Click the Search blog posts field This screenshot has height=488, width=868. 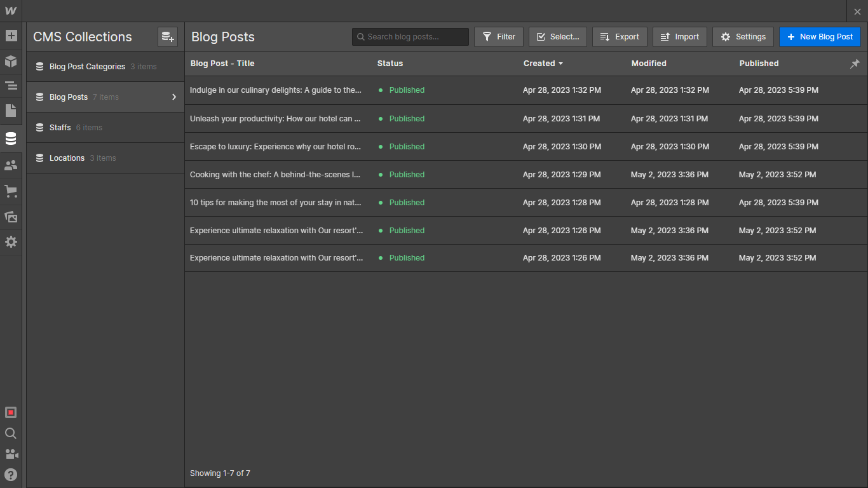pyautogui.click(x=410, y=37)
